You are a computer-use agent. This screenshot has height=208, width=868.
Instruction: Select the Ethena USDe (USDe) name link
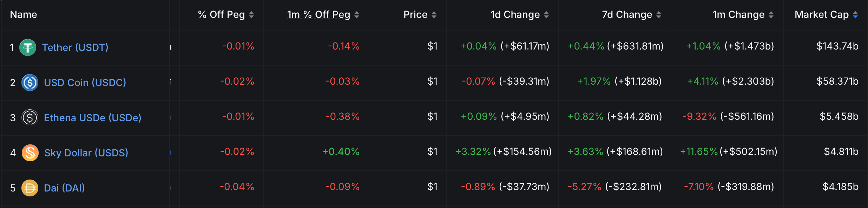point(92,117)
